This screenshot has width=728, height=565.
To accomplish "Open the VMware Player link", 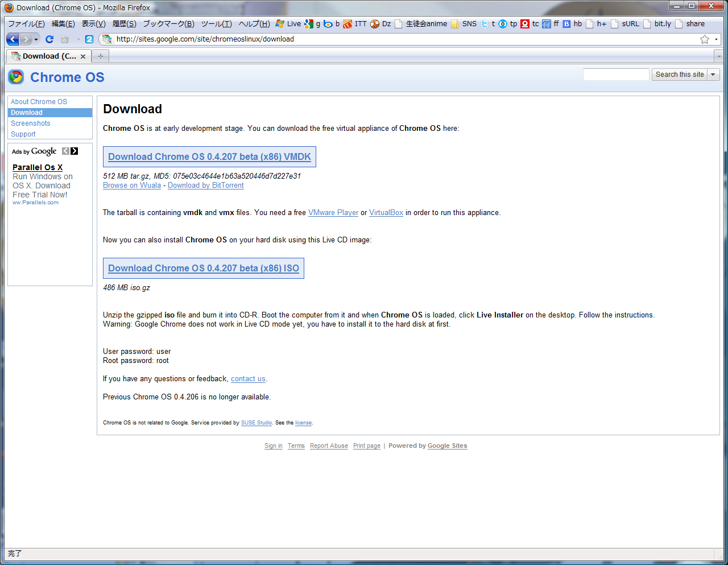I will [x=333, y=213].
